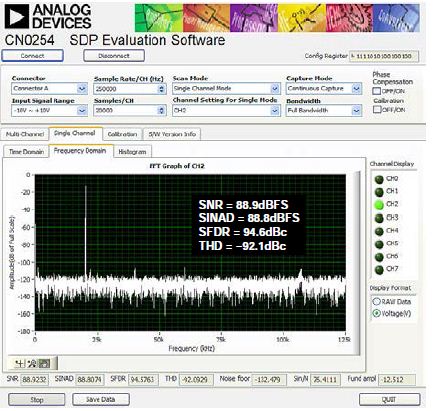Switch to the Multi Channel tab

[25, 134]
